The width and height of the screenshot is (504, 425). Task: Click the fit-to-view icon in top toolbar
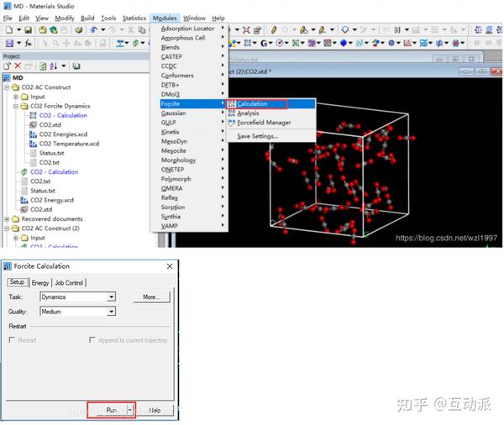click(246, 30)
